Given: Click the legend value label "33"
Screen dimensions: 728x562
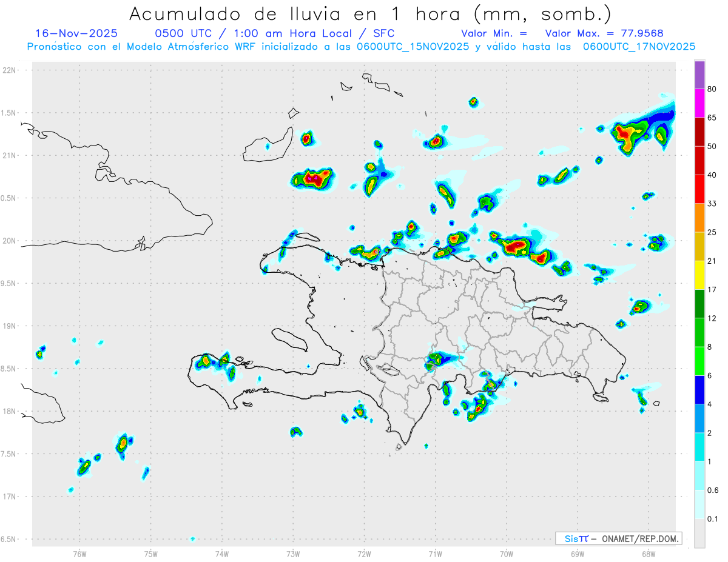Looking at the screenshot, I should [712, 204].
